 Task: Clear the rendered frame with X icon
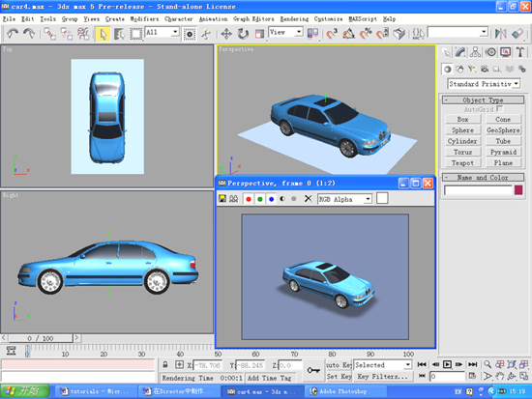pos(308,199)
